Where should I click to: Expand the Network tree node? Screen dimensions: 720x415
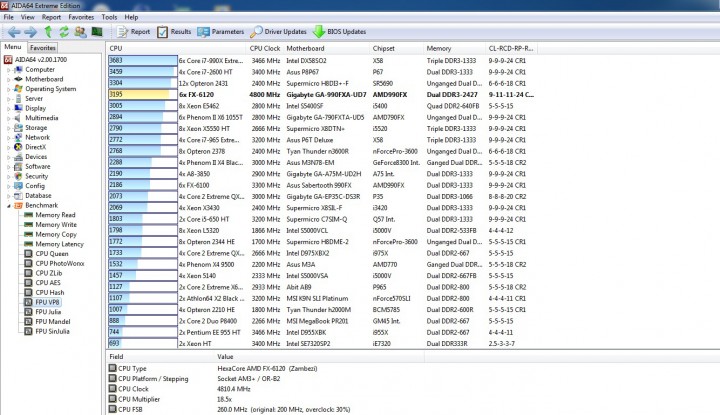pyautogui.click(x=8, y=137)
